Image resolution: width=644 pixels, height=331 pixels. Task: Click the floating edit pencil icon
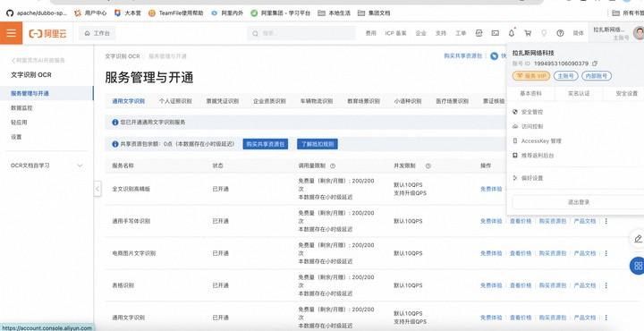tap(638, 238)
